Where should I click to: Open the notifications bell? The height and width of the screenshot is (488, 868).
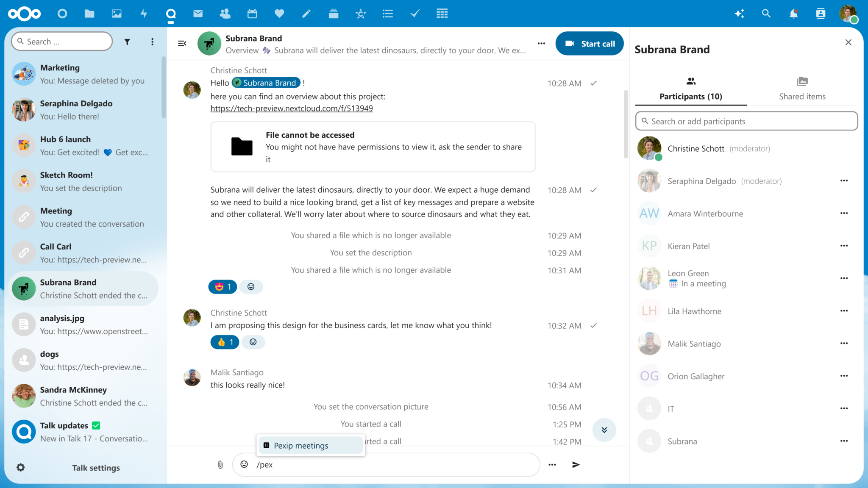pyautogui.click(x=793, y=13)
